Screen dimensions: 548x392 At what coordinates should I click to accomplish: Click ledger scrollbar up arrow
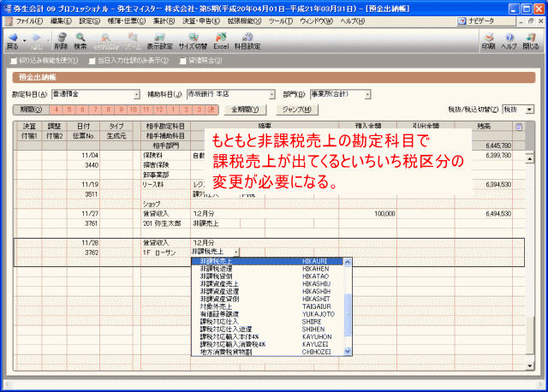click(530, 159)
